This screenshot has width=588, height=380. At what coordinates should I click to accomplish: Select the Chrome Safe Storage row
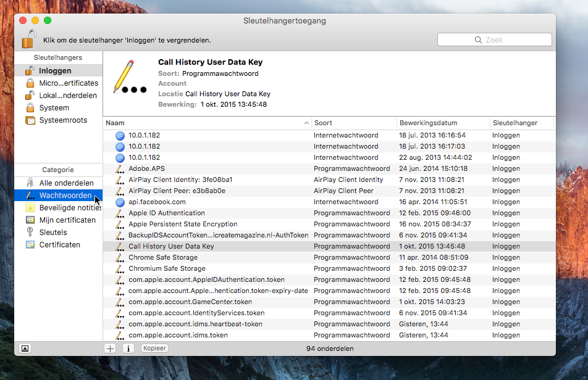[x=163, y=257]
